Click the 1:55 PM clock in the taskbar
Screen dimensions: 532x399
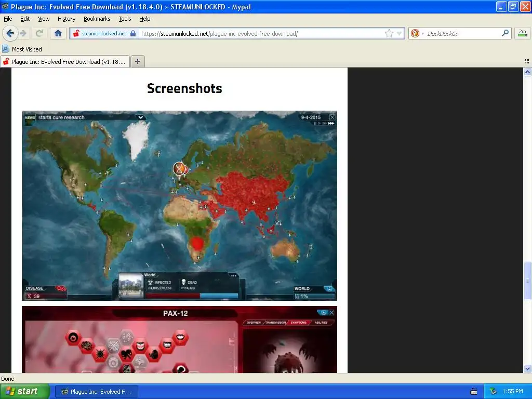513,392
